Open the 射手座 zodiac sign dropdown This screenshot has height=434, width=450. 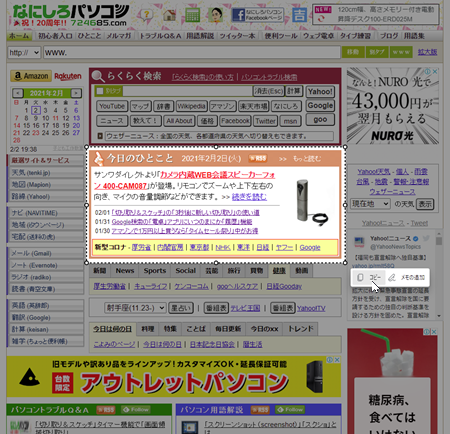[135, 308]
